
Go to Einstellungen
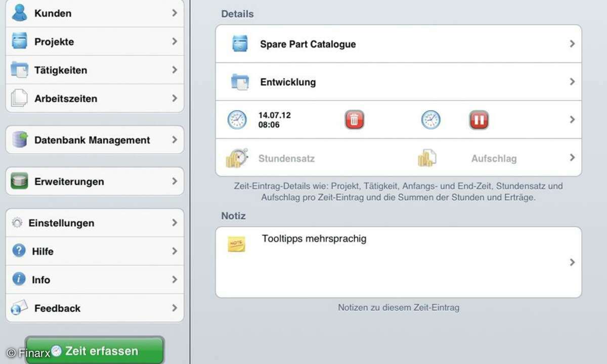(95, 222)
